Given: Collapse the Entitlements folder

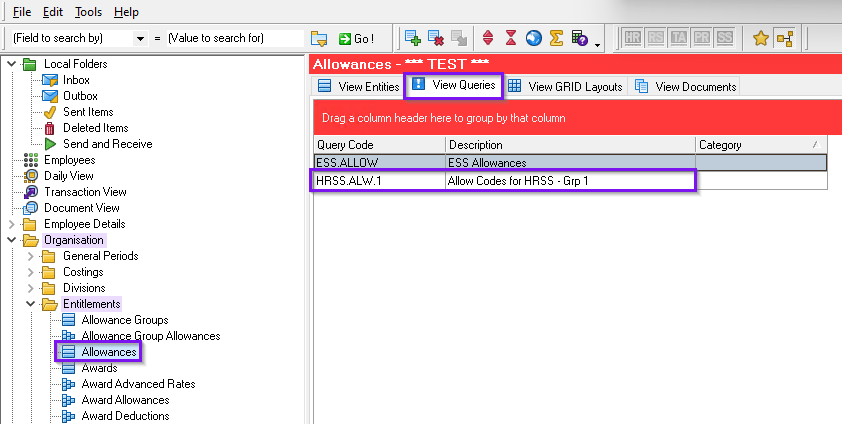Looking at the screenshot, I should tap(31, 304).
